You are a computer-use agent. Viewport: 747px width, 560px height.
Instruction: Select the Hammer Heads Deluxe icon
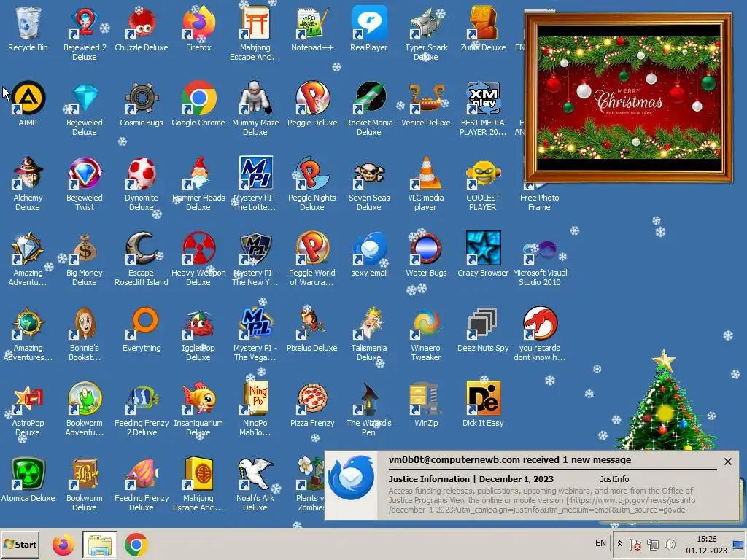pyautogui.click(x=198, y=183)
